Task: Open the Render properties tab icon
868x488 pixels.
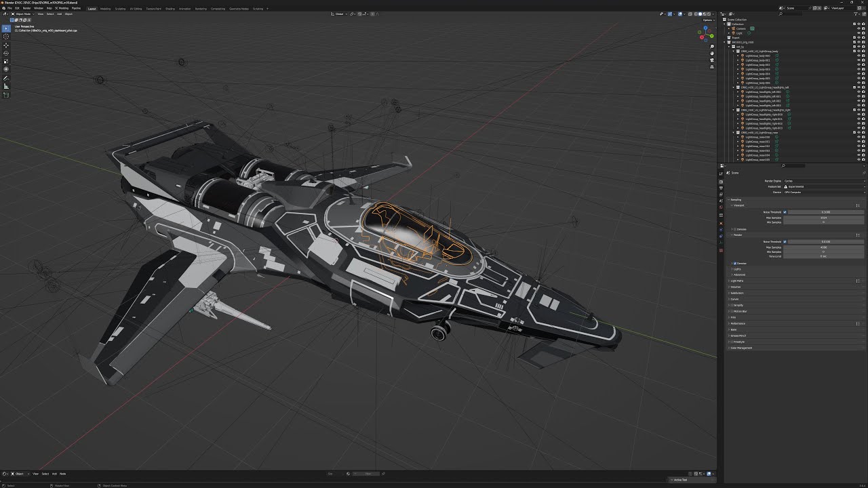Action: 721,182
